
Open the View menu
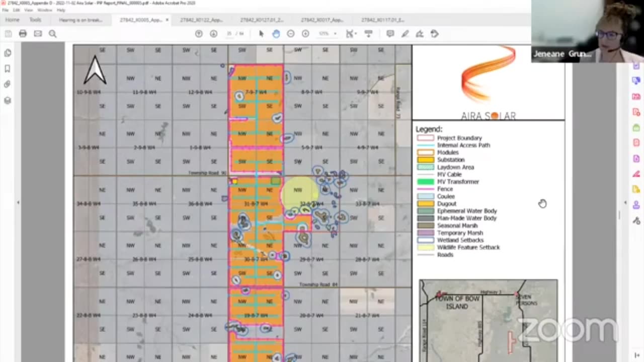click(29, 10)
